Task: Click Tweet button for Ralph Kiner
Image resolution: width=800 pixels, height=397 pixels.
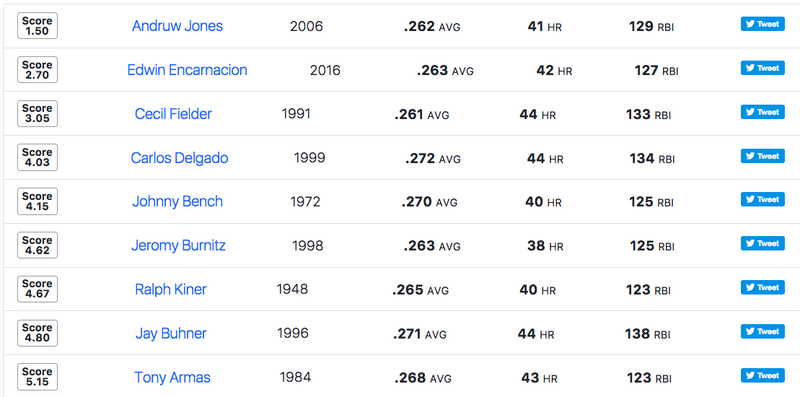Action: pyautogui.click(x=762, y=287)
